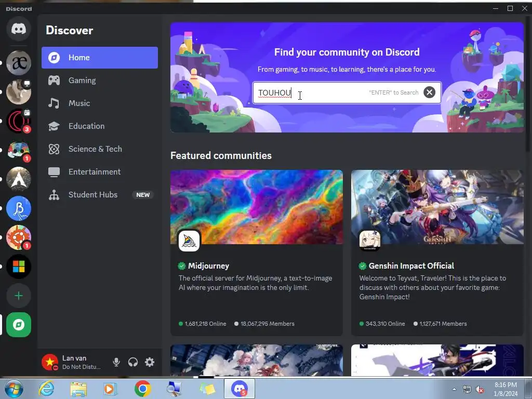Click the Student Hubs tree icon
532x399 pixels.
(x=54, y=195)
